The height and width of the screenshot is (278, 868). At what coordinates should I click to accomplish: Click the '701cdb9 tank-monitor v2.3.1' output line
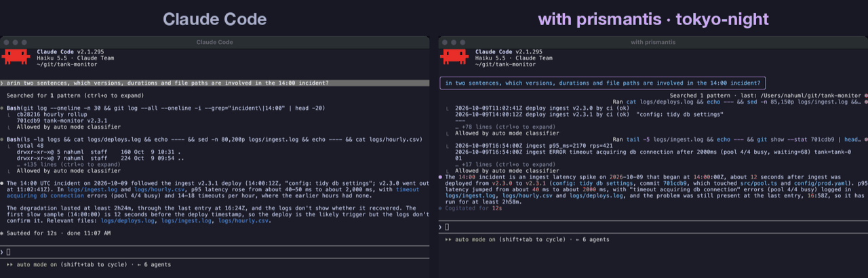61,121
